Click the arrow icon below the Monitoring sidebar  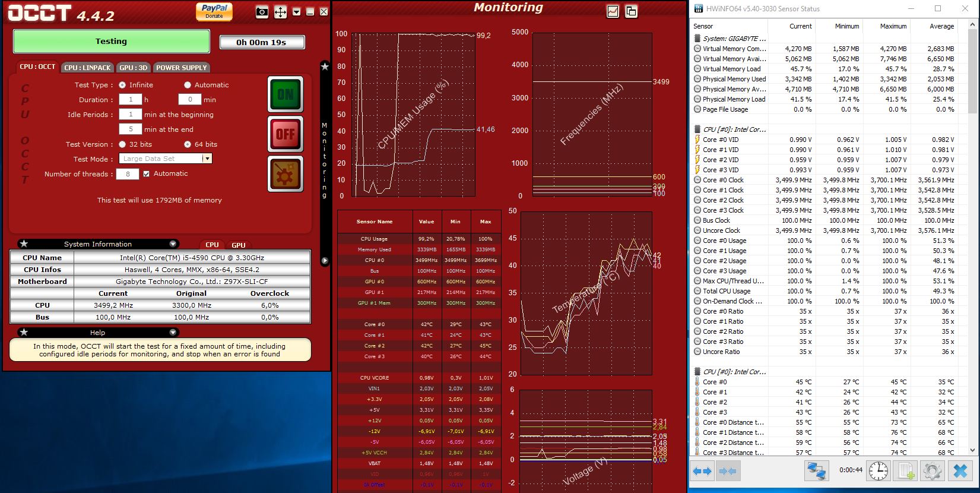(325, 261)
